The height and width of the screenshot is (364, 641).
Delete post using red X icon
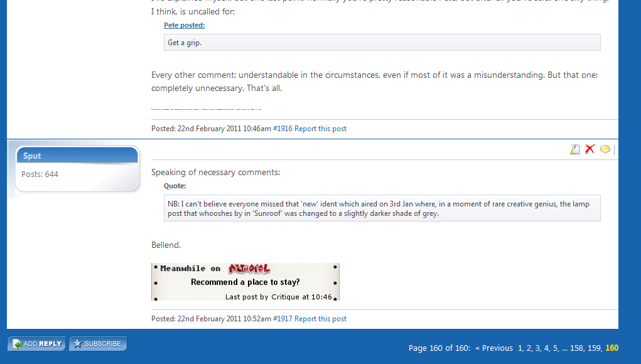(590, 149)
